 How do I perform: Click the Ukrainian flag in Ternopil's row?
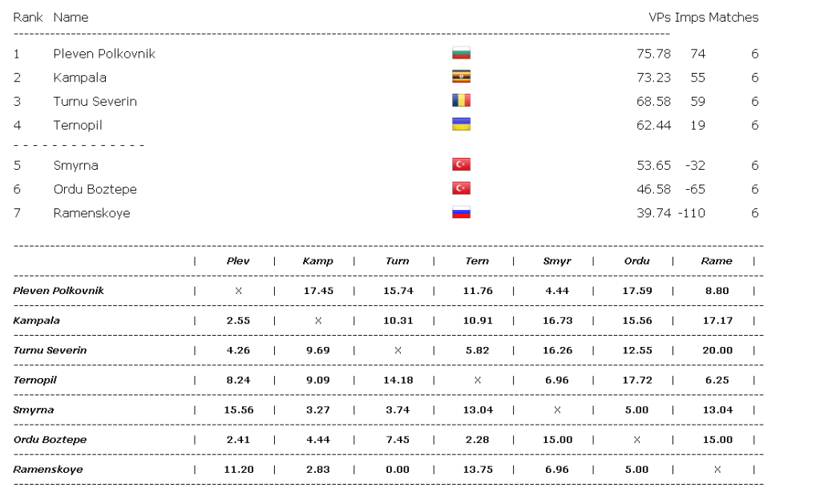point(461,124)
